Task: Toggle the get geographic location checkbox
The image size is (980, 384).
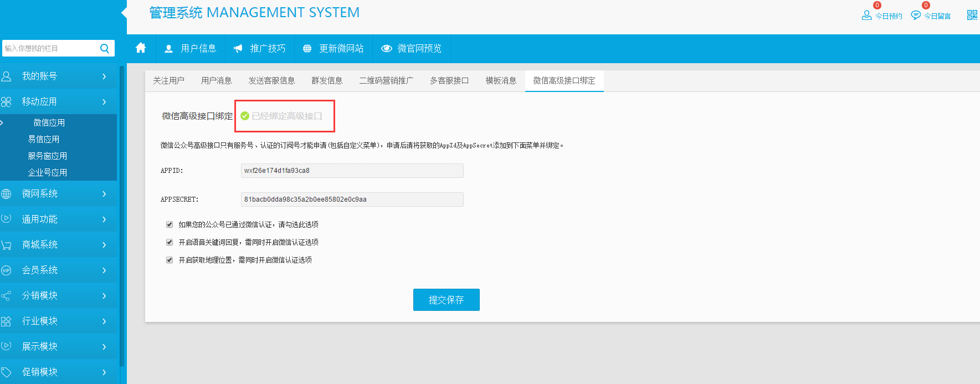Action: point(170,260)
